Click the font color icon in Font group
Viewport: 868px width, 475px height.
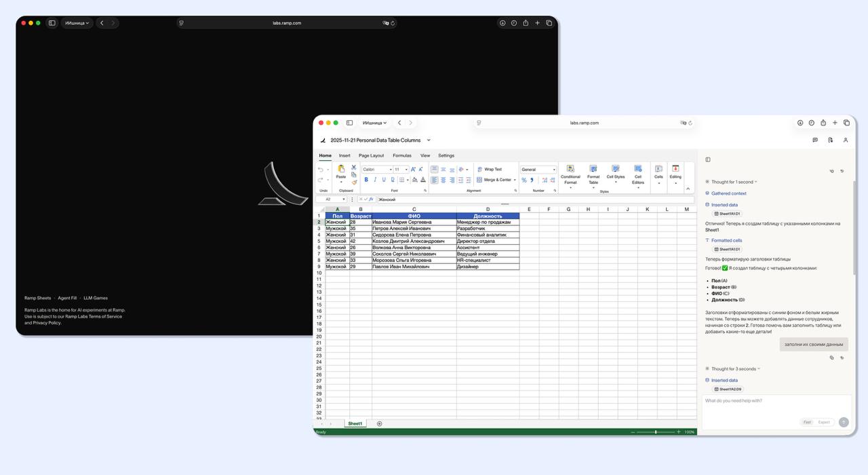(423, 180)
